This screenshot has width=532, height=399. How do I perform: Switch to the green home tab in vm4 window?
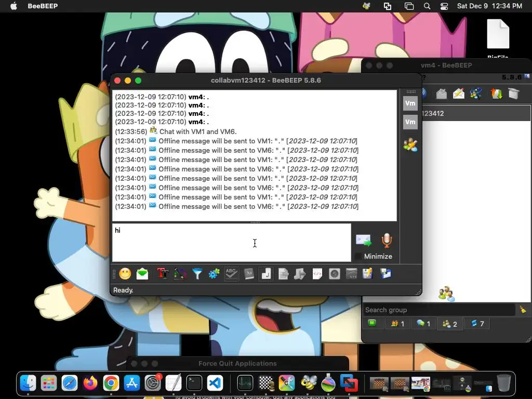372,323
